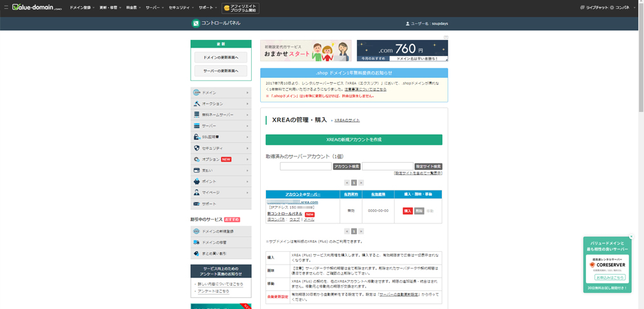
Task: Click the user icon beside ユーザー名
Action: tap(408, 24)
